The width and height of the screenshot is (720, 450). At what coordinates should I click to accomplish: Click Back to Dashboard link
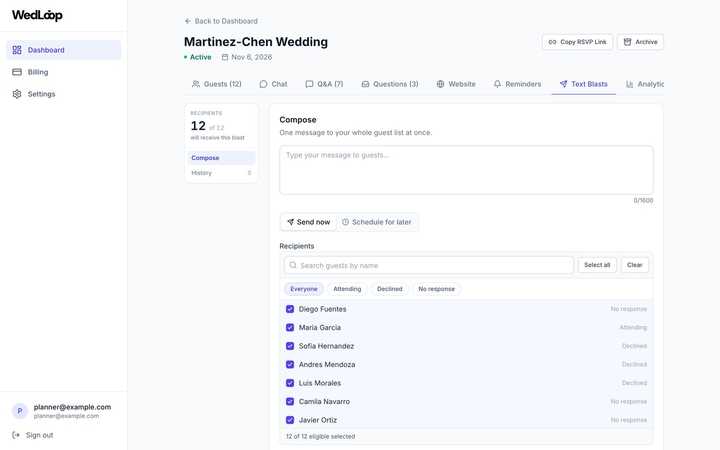point(221,21)
